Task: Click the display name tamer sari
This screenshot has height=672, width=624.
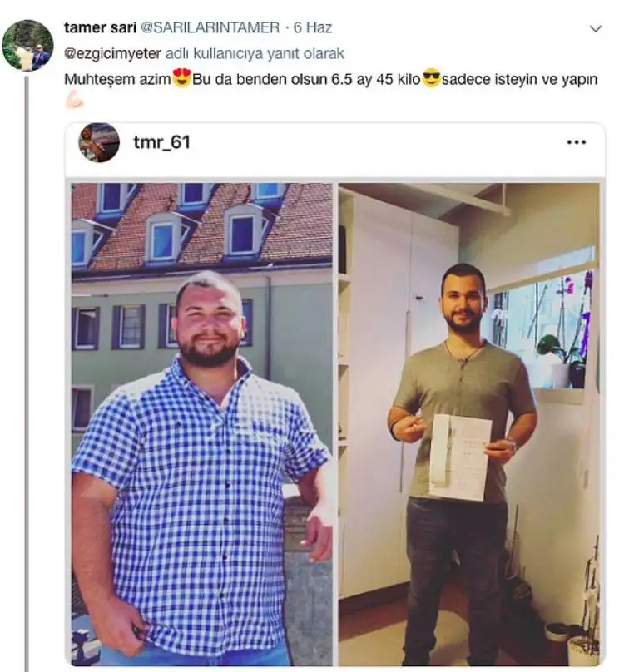Action: point(100,27)
